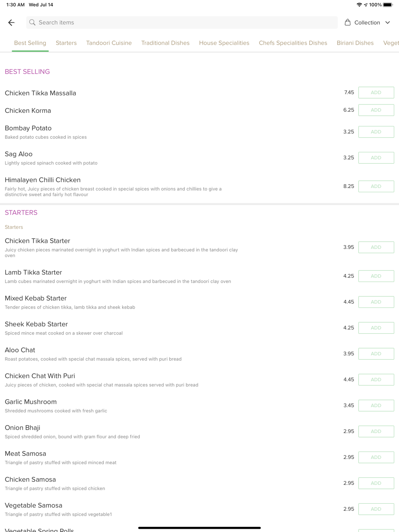The image size is (399, 532).
Task: Select the Chefs Specialities Dishes tab
Action: pos(293,43)
